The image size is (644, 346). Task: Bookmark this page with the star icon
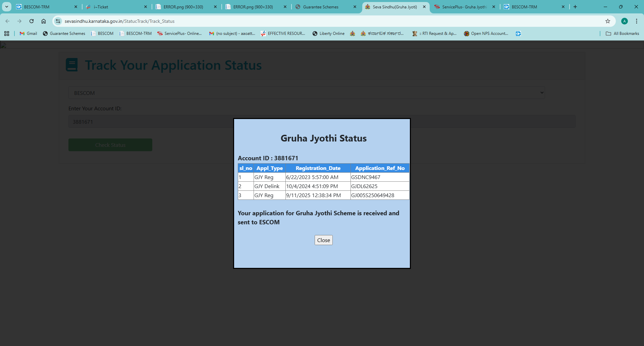click(607, 21)
